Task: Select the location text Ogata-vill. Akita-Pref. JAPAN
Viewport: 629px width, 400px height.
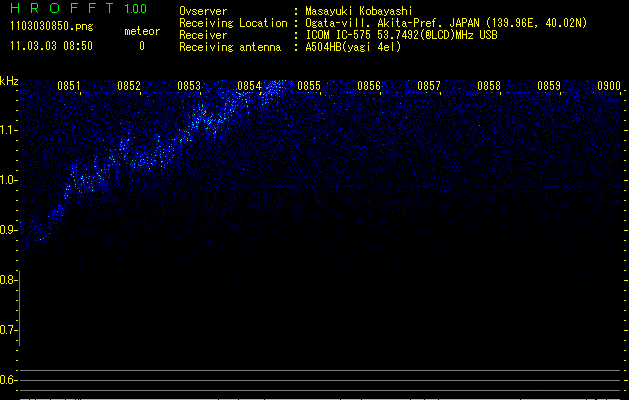Action: click(392, 23)
